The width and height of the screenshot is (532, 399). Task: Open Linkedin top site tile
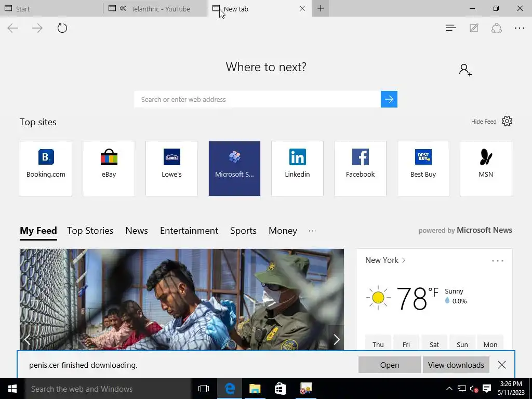coord(297,169)
